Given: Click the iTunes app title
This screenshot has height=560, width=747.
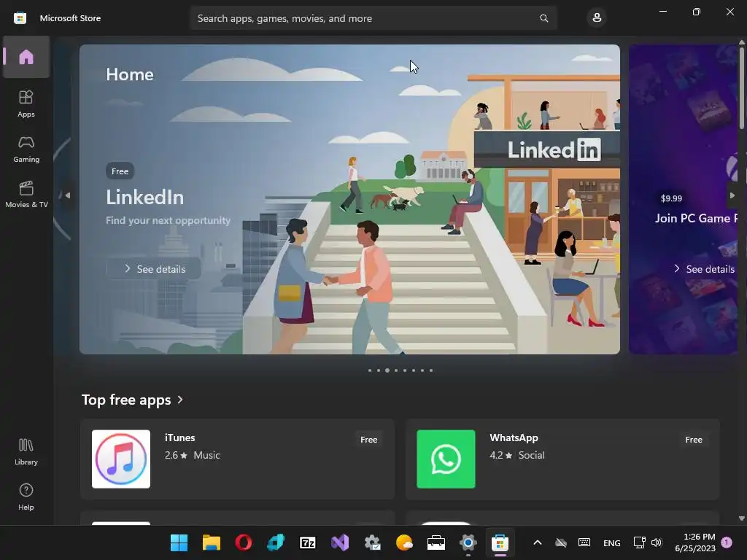Looking at the screenshot, I should (179, 437).
